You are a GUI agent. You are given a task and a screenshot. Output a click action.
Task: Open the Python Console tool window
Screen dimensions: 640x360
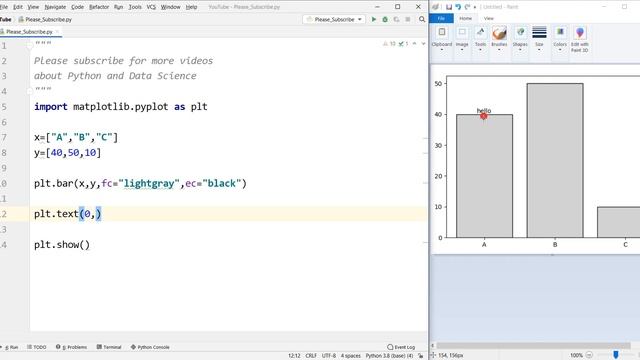tap(150, 347)
